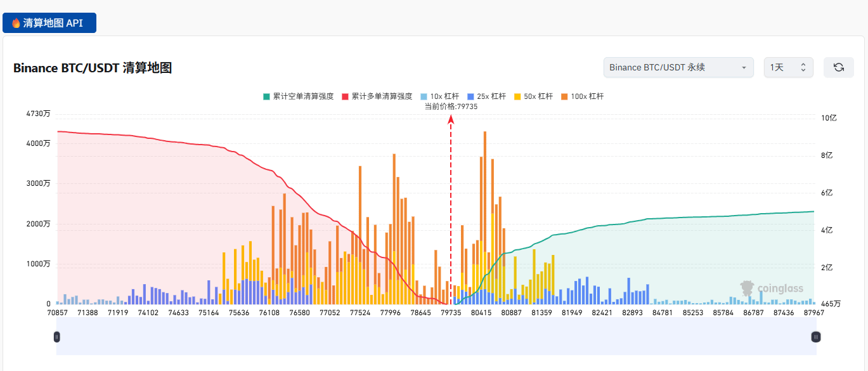
Task: Toggle 50x 杠杆 legend series
Action: 533,96
